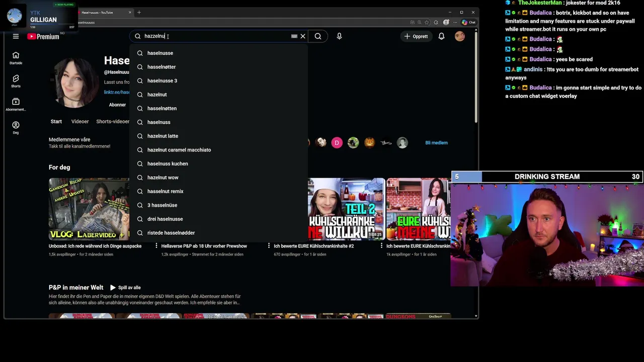Click the pink D member avatar
This screenshot has height=362, width=644.
[x=337, y=143]
